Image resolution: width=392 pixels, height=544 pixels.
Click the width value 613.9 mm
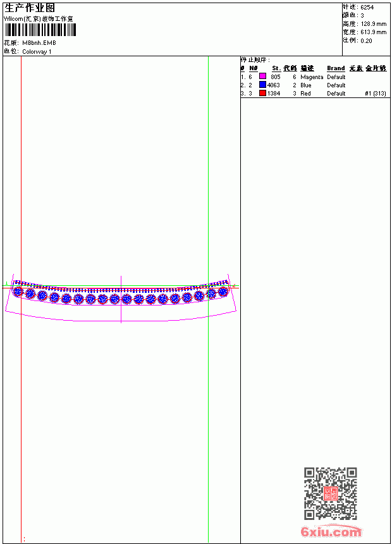point(373,32)
